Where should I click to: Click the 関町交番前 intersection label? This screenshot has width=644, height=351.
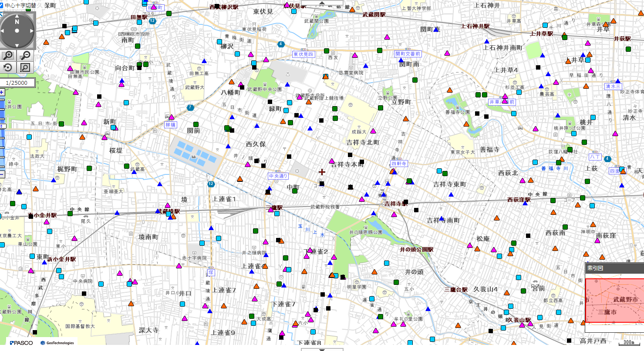point(408,53)
